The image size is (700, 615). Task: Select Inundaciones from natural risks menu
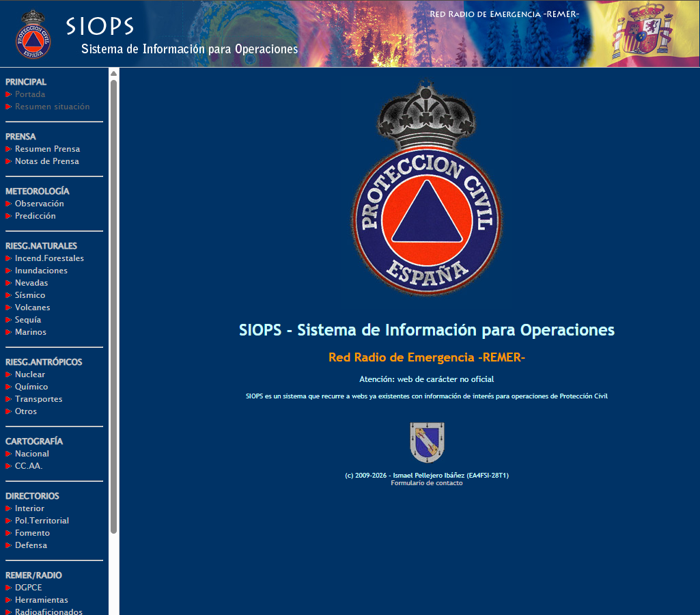(41, 271)
